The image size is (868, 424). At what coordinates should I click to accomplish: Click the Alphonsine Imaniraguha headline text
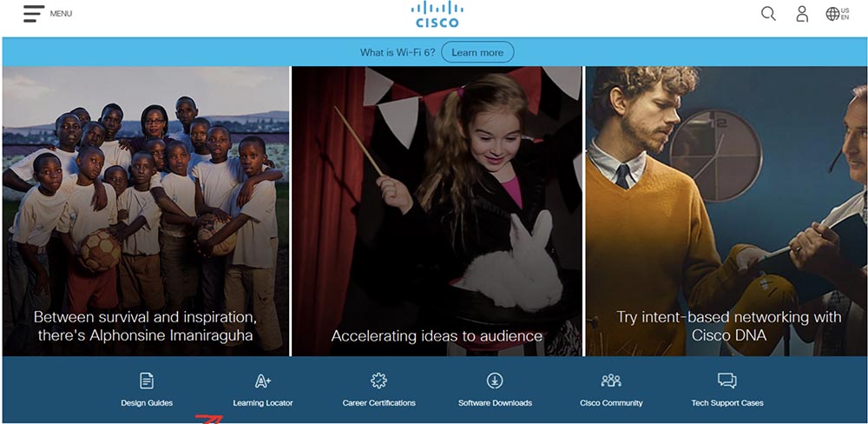click(146, 326)
